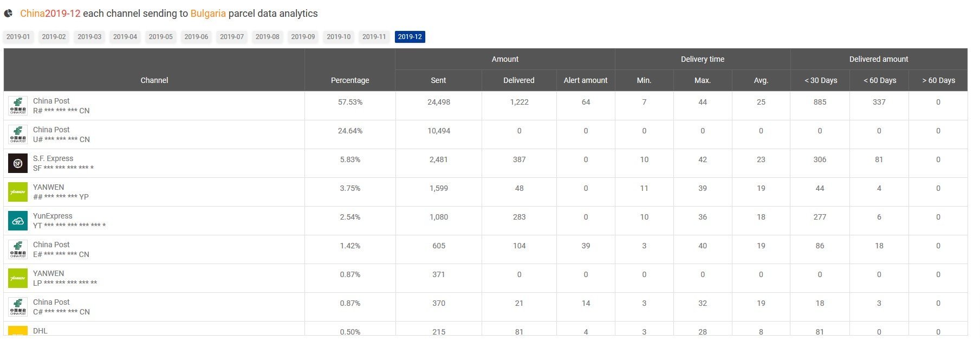The width and height of the screenshot is (980, 340).
Task: Click YANWEN logo in ## YP row
Action: click(18, 192)
